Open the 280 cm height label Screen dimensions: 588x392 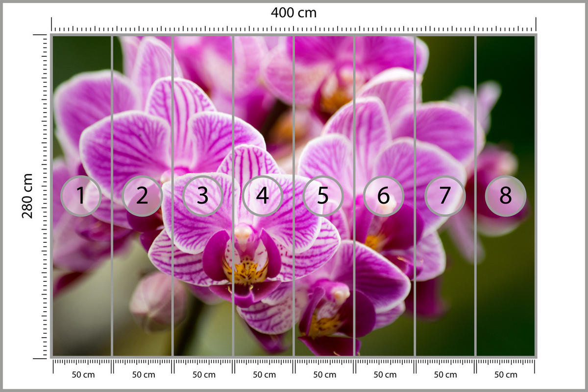[28, 195]
